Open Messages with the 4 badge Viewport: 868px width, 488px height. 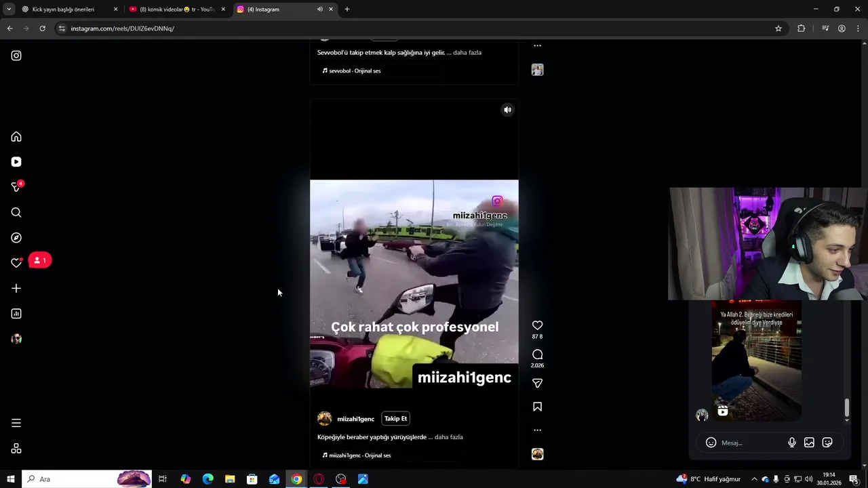point(18,187)
